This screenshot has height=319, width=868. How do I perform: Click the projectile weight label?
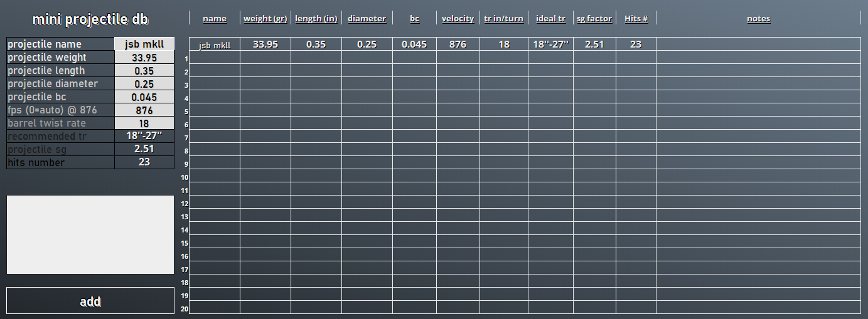click(x=47, y=58)
